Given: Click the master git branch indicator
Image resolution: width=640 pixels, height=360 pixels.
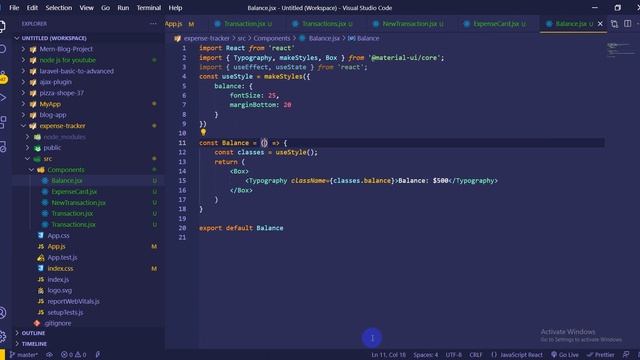Looking at the screenshot, I should [x=24, y=355].
